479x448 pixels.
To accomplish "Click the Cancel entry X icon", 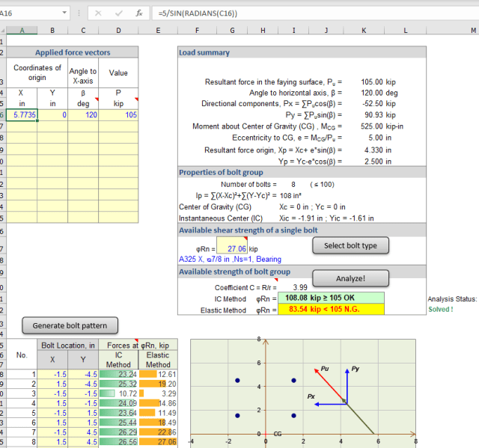I will pyautogui.click(x=98, y=13).
